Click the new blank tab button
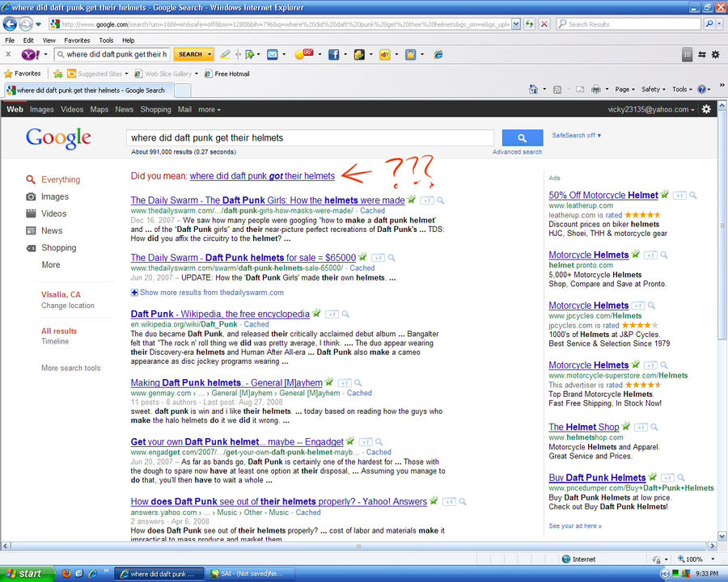The height and width of the screenshot is (582, 728). click(x=183, y=90)
